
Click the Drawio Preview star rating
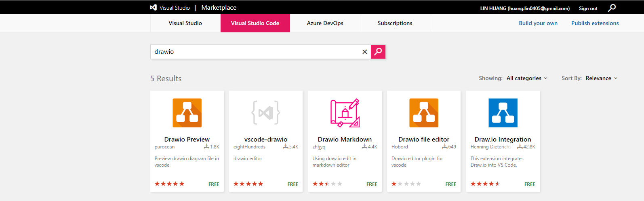coord(170,184)
